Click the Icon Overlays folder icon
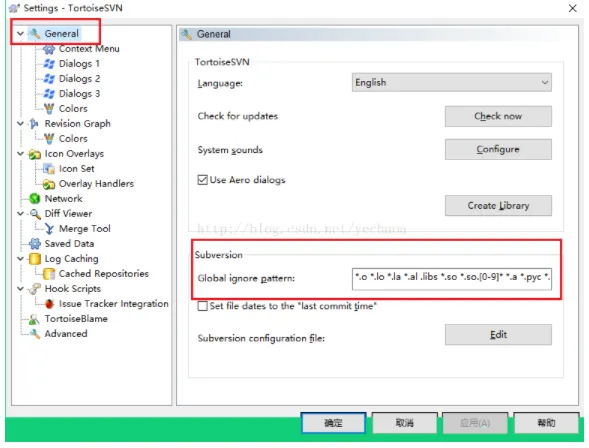 [x=35, y=154]
